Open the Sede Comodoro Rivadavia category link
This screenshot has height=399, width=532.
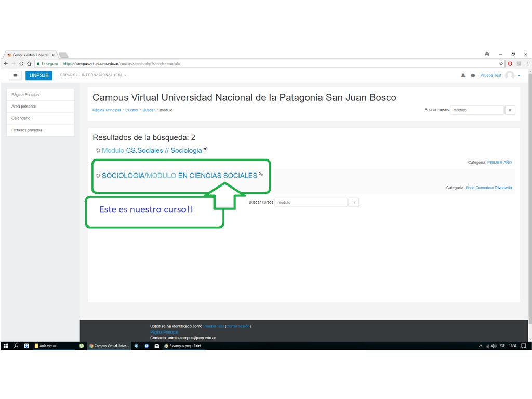point(488,188)
